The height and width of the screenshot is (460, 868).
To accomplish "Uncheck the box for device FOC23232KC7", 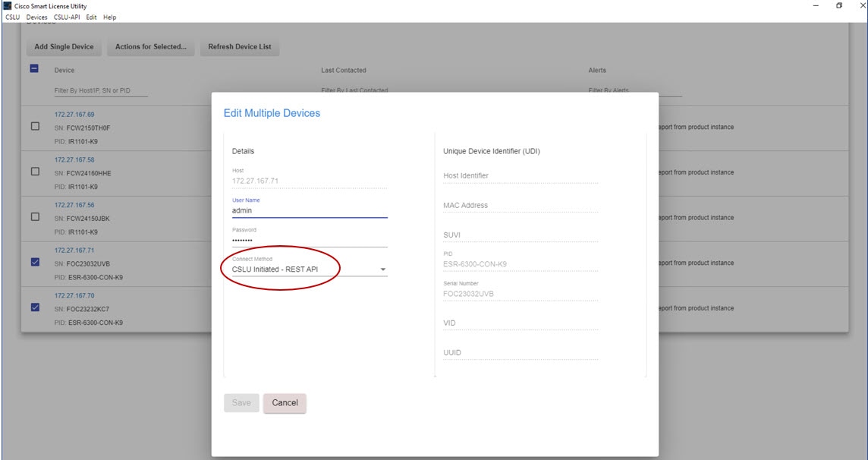I will pos(36,307).
